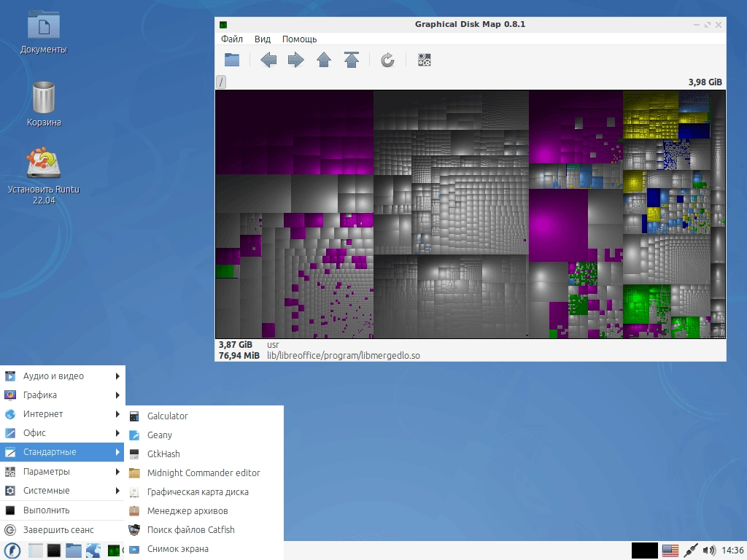Screen dimensions: 747x560
Task: Open Midnight Commander editor
Action: [205, 472]
